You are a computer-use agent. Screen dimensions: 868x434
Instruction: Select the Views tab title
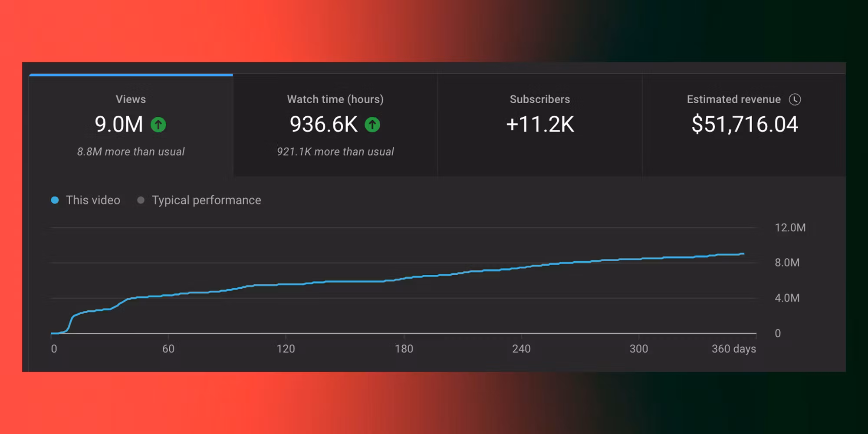click(131, 99)
